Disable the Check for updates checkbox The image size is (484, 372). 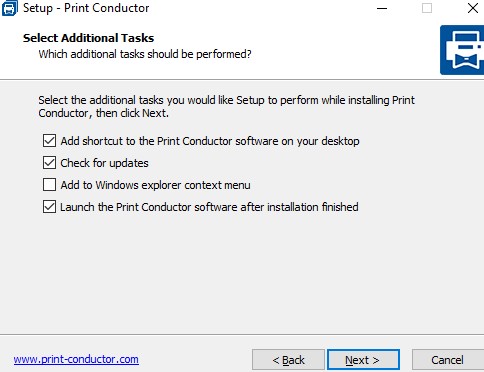coord(49,163)
